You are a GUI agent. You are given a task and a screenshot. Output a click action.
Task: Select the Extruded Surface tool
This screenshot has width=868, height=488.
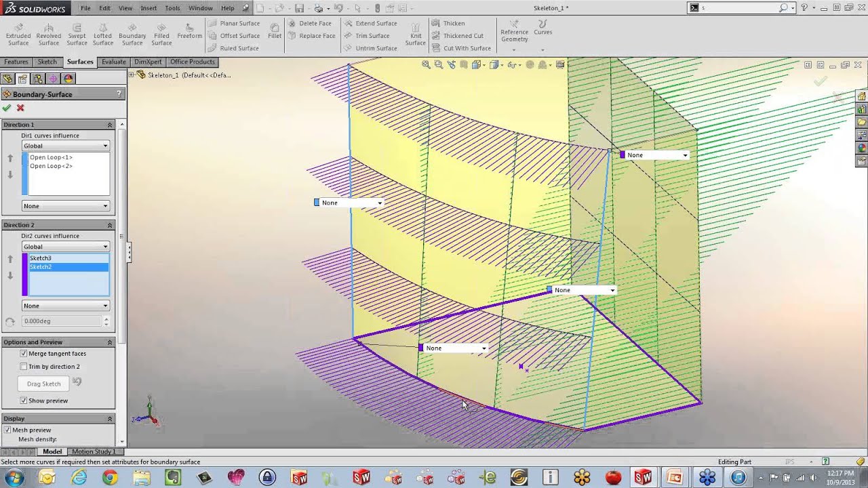coord(18,33)
